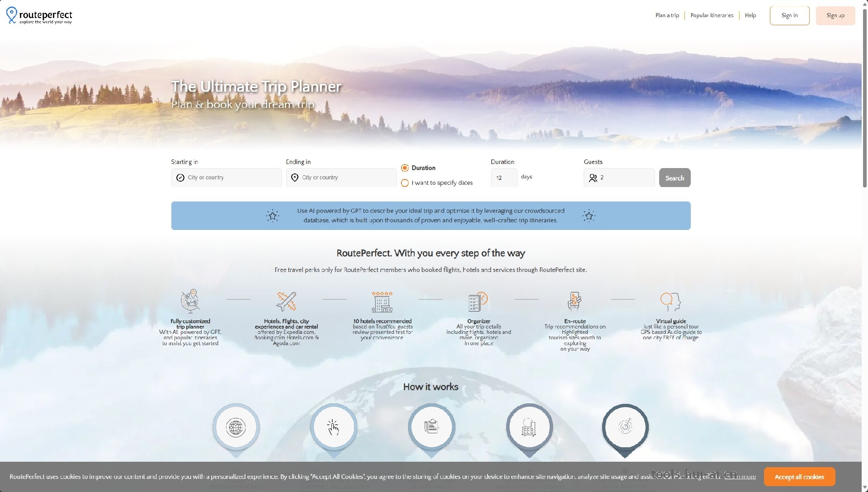Click the Organizer checklist icon
This screenshot has width=868, height=492.
click(478, 301)
